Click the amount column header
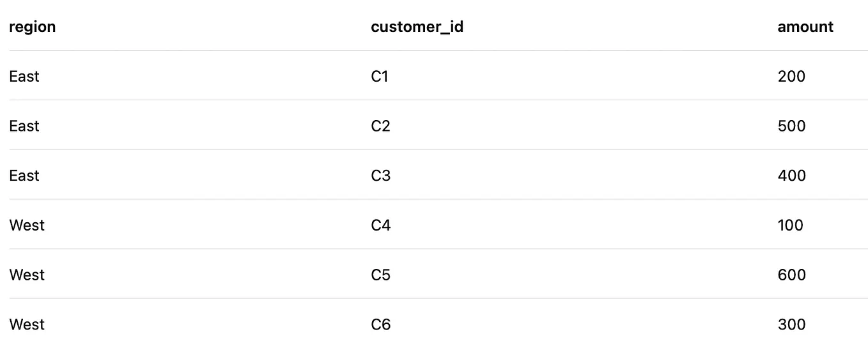 [x=805, y=27]
